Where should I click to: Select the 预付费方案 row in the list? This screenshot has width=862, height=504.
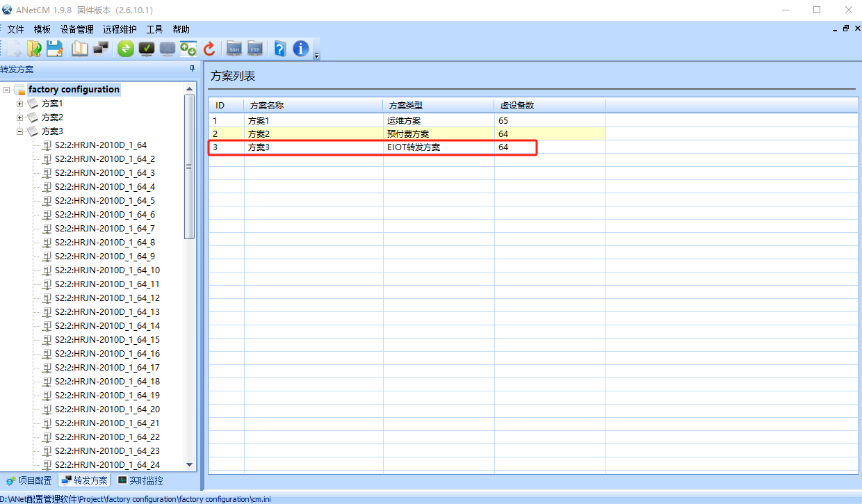click(407, 133)
